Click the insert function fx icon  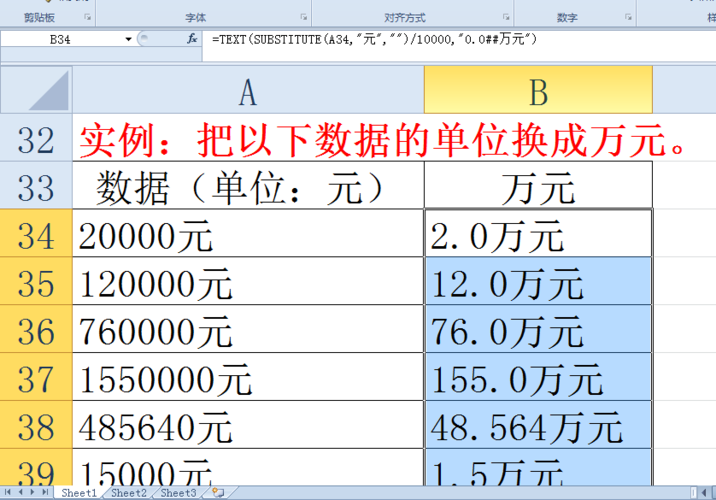192,39
